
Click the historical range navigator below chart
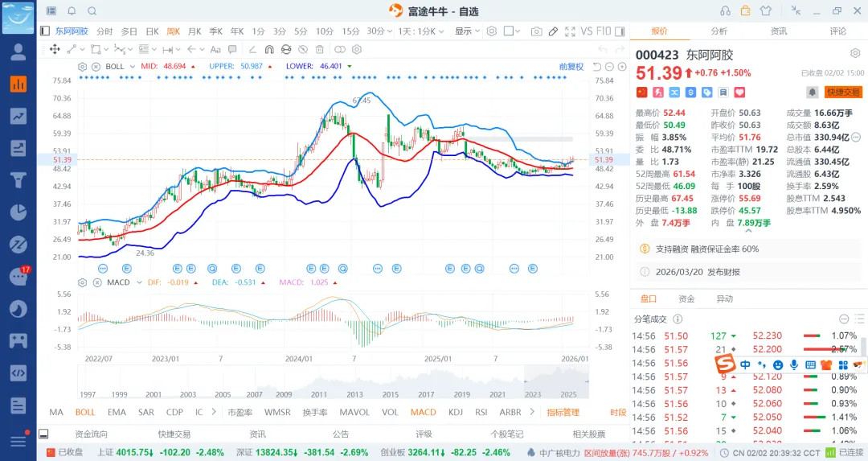[x=334, y=382]
